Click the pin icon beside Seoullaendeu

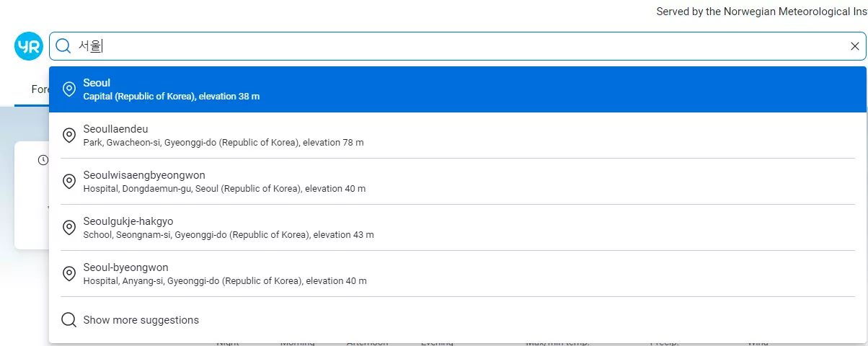[69, 136]
